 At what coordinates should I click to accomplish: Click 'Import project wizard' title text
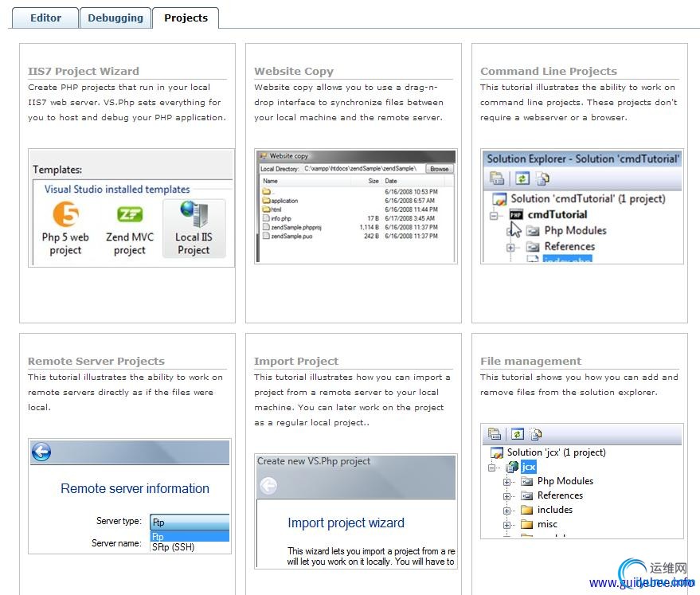tap(346, 523)
